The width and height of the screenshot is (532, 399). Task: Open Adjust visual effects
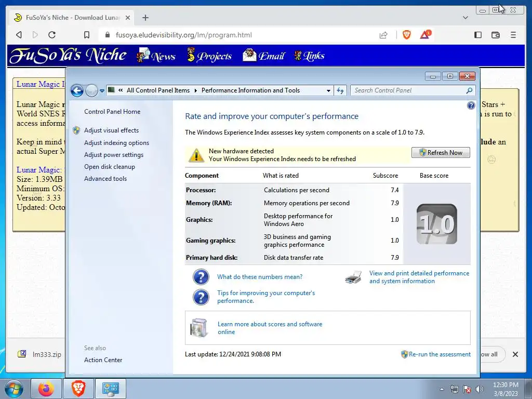coord(111,130)
